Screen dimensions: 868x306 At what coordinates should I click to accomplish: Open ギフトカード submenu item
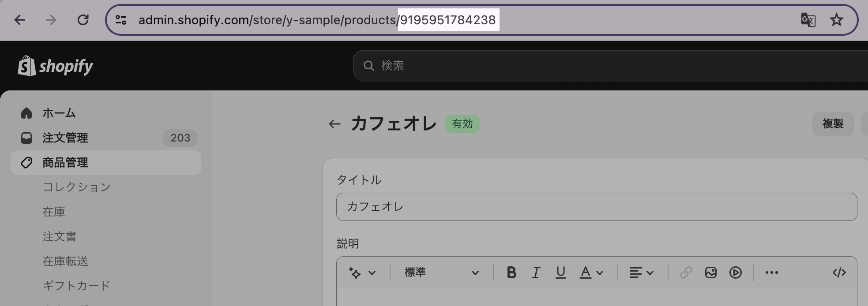tap(76, 286)
